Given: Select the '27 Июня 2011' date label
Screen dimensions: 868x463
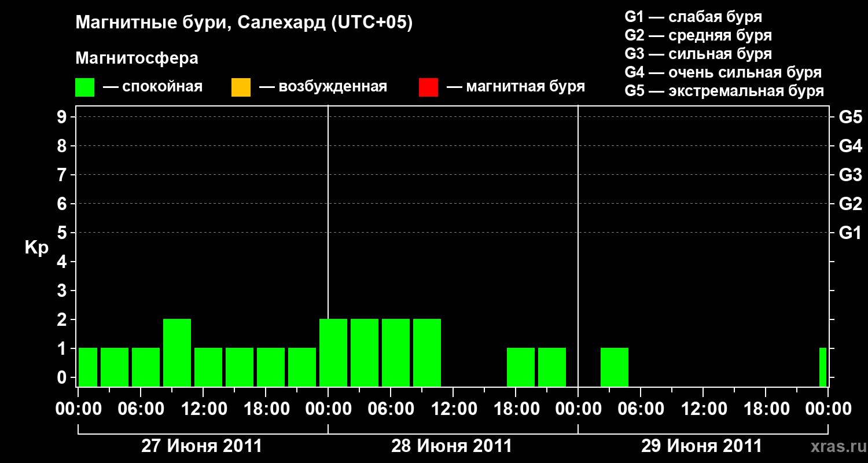Looking at the screenshot, I should tap(202, 446).
